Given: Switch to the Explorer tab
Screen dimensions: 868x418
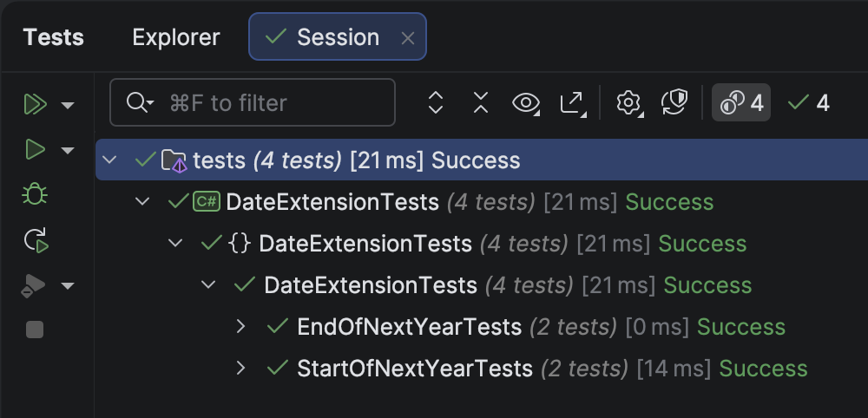Looking at the screenshot, I should coord(176,37).
